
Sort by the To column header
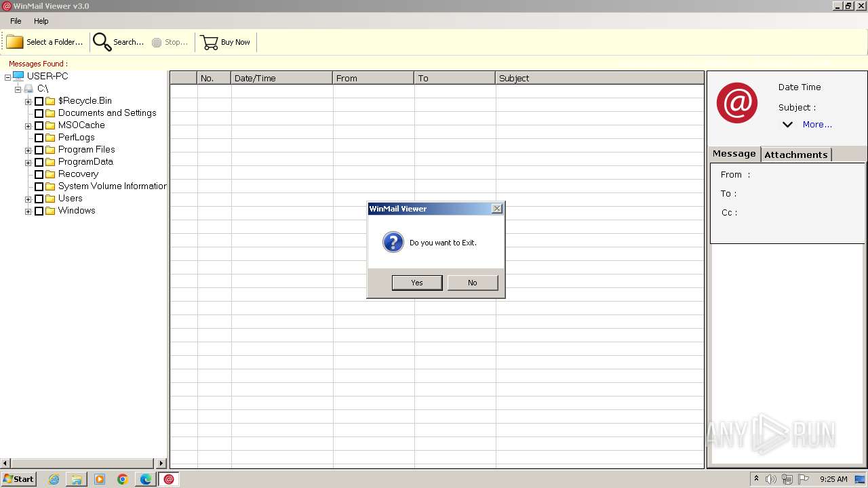(x=454, y=78)
